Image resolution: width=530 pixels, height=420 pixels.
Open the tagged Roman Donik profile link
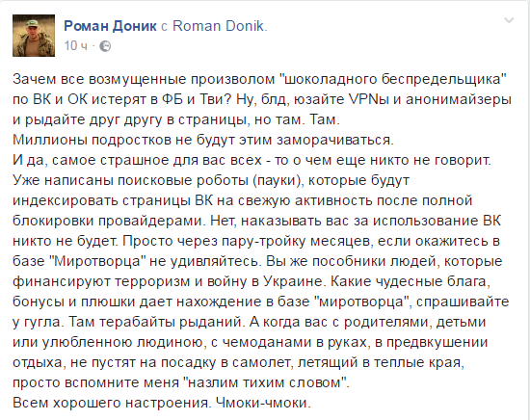point(219,26)
